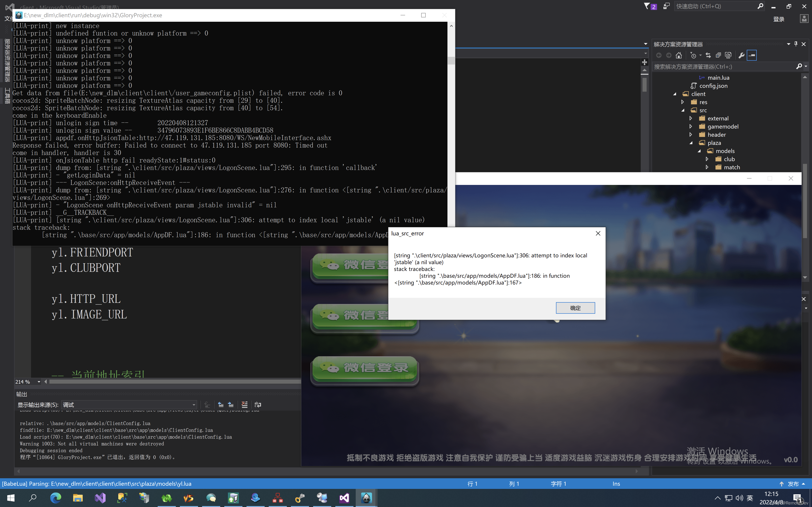Open the output source dropdown

pos(194,405)
